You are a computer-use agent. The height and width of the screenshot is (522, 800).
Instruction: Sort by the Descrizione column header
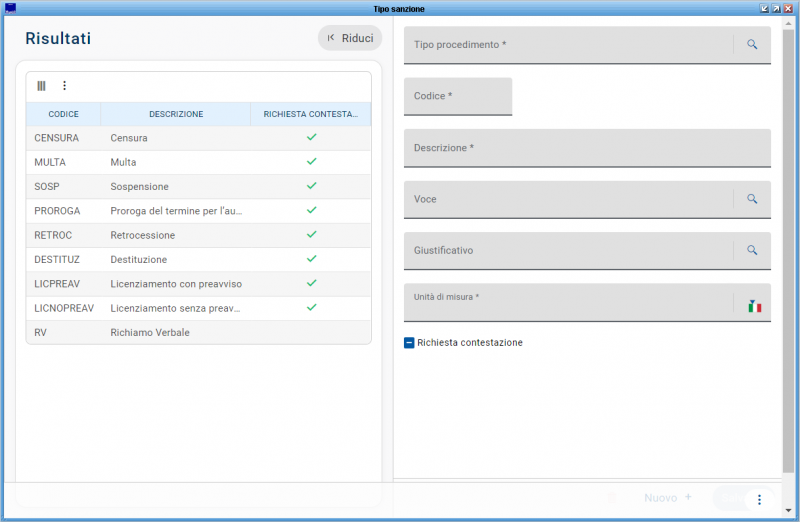[176, 114]
